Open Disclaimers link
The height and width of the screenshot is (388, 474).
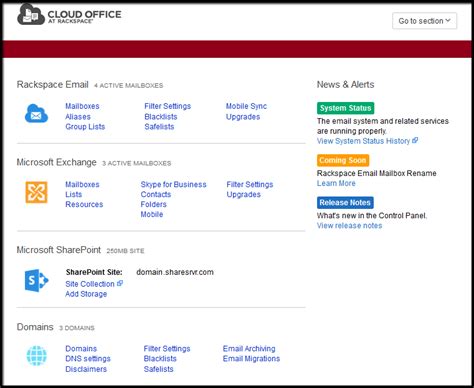pyautogui.click(x=86, y=369)
